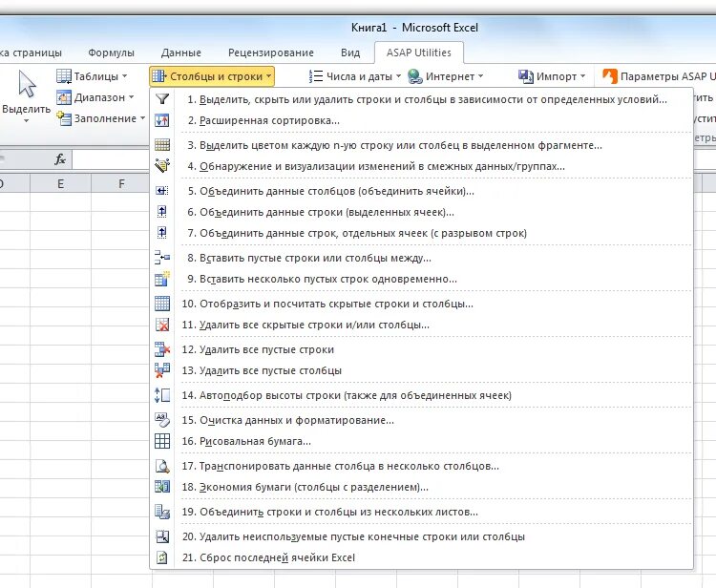
Task: Click the grid icon beside Отобразить и посчитать скрытые
Action: click(162, 304)
